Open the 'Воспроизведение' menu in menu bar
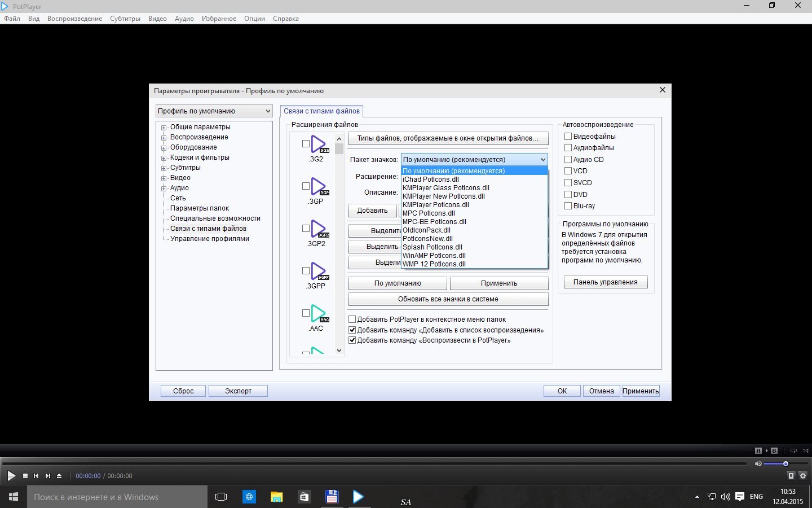812x508 pixels. click(75, 19)
